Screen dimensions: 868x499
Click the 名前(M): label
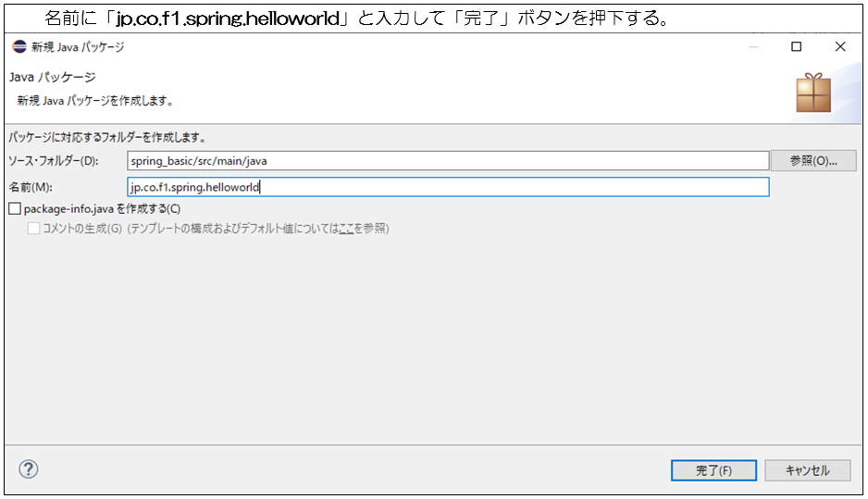(x=31, y=187)
